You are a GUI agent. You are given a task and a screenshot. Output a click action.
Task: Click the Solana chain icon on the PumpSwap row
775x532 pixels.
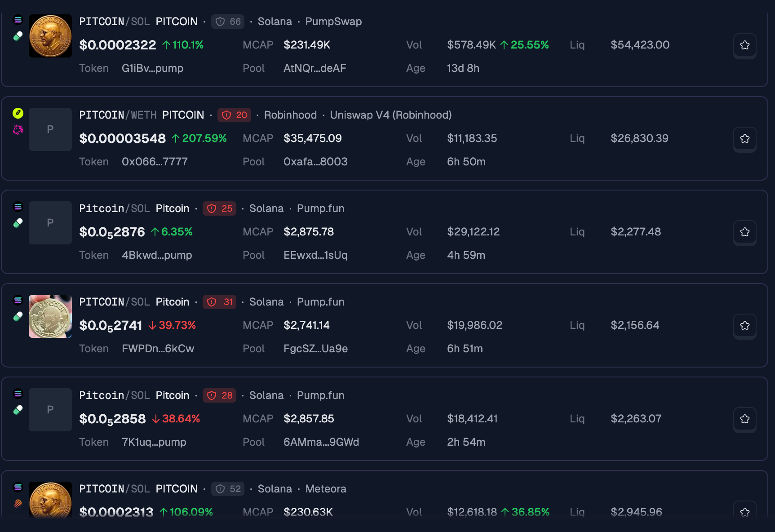(x=18, y=20)
